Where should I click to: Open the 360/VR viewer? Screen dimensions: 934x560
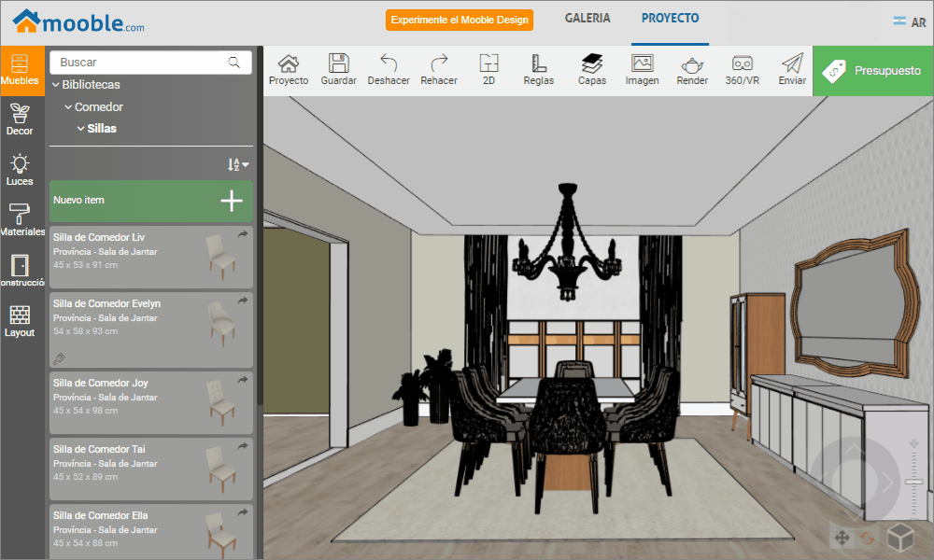(743, 70)
